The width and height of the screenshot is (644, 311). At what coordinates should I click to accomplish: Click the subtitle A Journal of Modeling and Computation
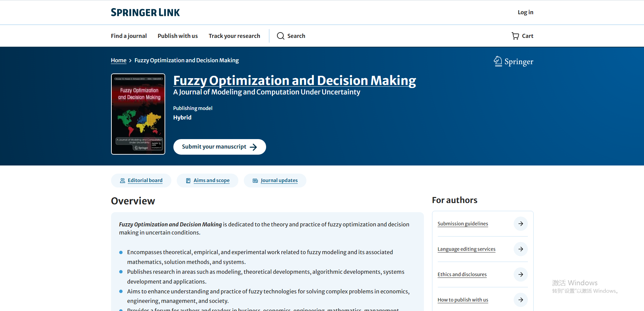click(267, 92)
